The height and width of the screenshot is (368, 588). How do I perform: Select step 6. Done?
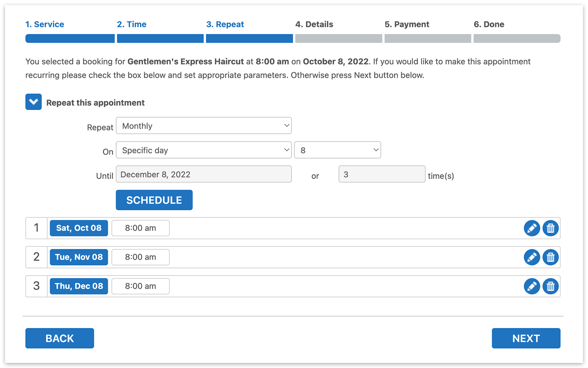pyautogui.click(x=489, y=24)
